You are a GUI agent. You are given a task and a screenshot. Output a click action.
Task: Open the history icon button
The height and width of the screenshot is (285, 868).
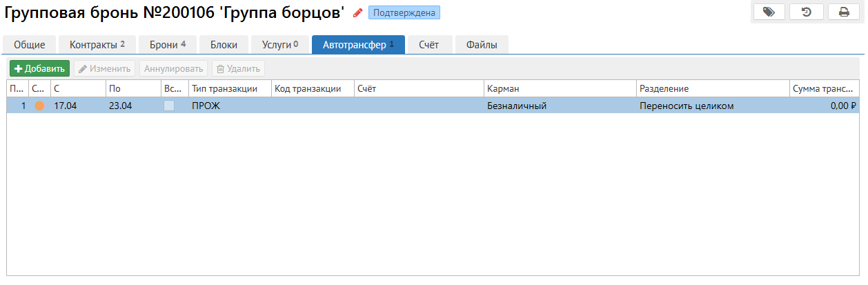click(x=806, y=12)
